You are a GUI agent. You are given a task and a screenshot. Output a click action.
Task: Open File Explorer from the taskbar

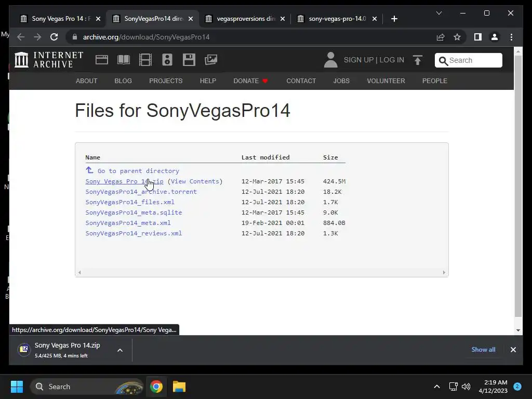(179, 387)
